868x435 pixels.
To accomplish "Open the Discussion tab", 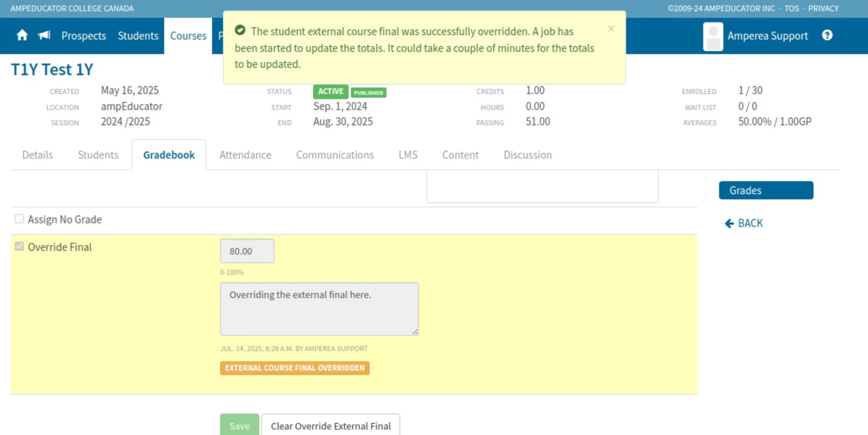I will pos(528,155).
